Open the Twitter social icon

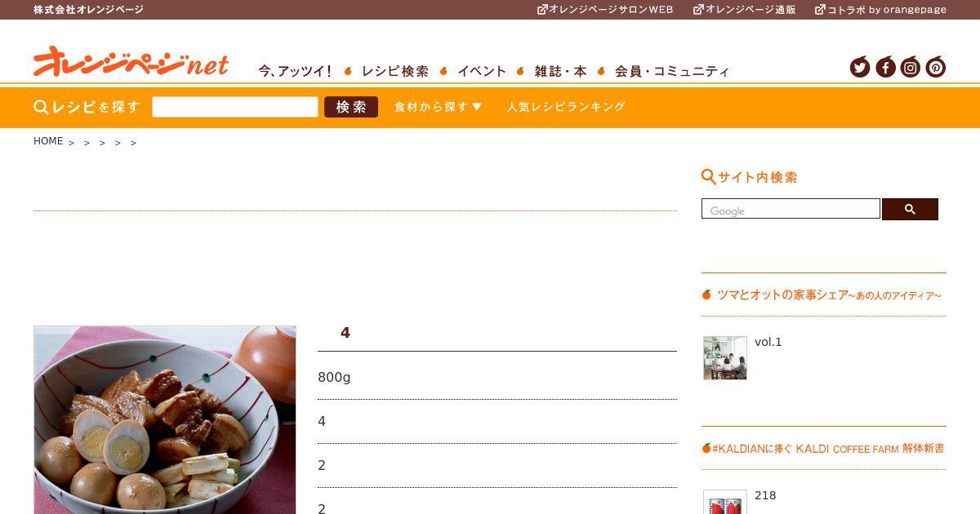(x=860, y=67)
